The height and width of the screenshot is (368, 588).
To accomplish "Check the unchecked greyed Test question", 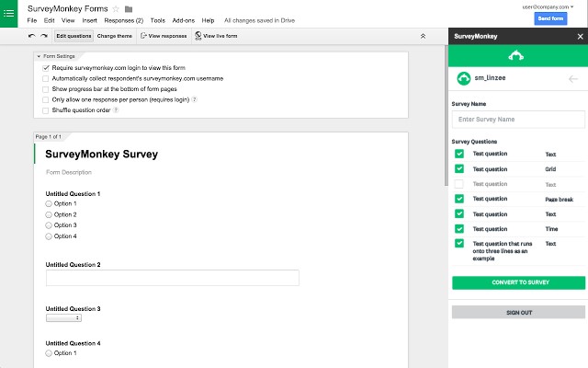I will click(x=459, y=184).
